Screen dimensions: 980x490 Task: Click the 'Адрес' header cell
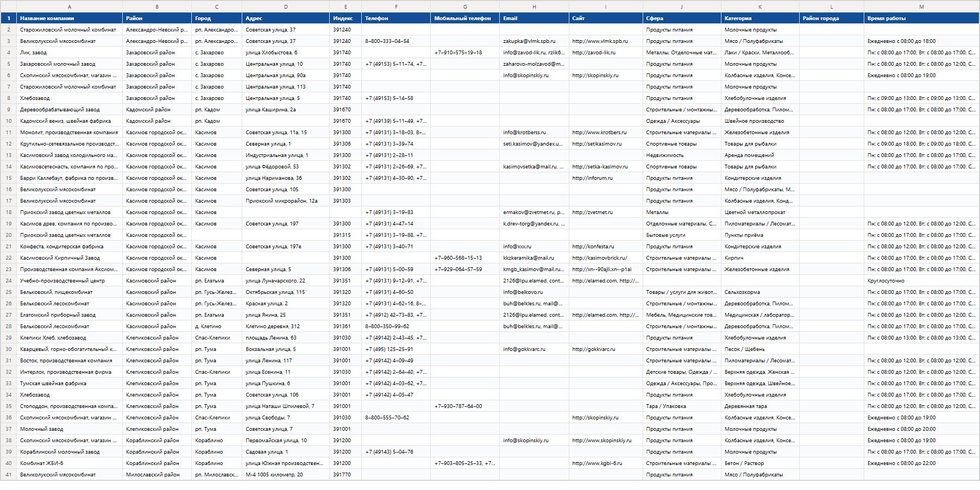click(286, 18)
